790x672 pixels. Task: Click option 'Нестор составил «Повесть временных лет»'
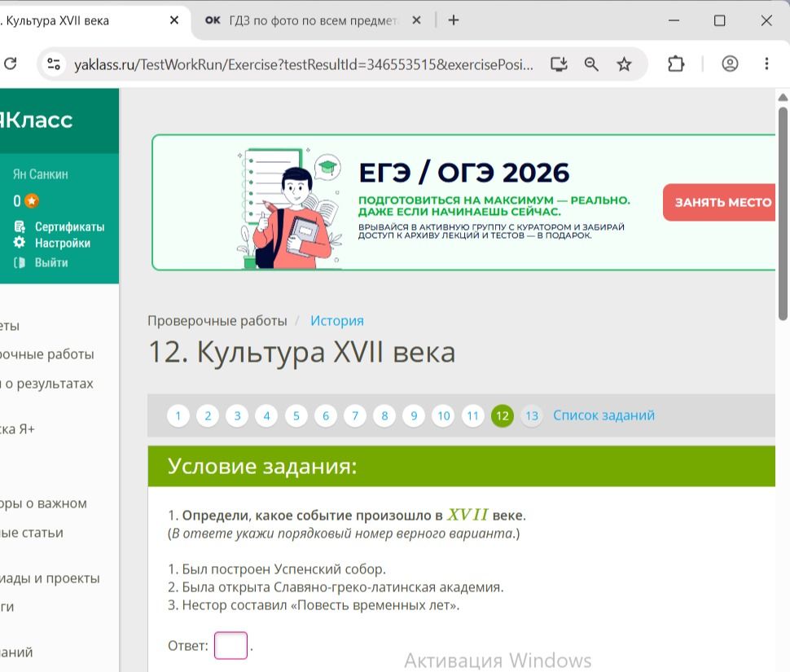tap(314, 605)
